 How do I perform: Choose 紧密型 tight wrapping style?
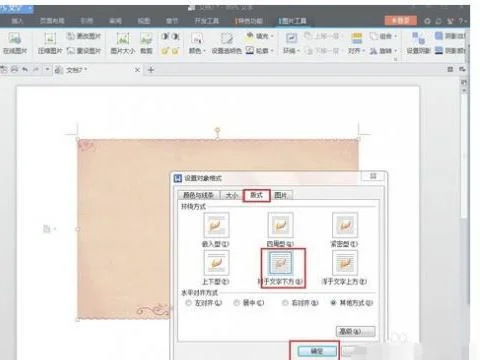[345, 230]
